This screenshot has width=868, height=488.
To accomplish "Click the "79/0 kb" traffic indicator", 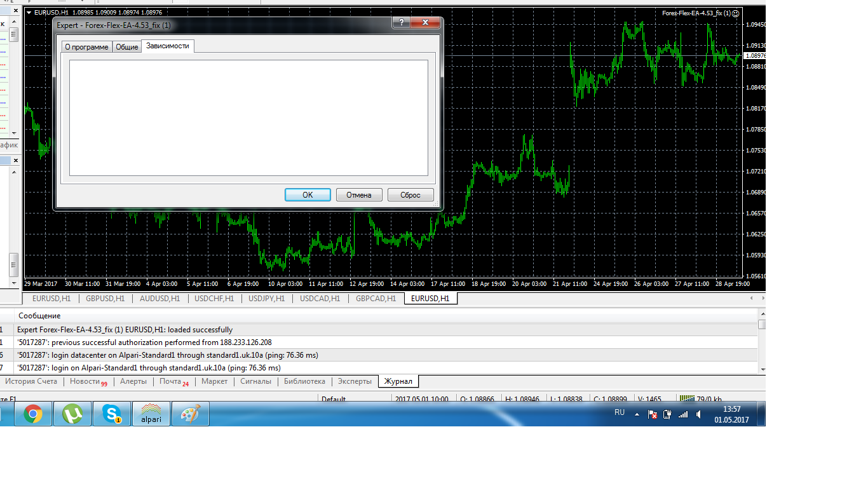I will point(710,399).
